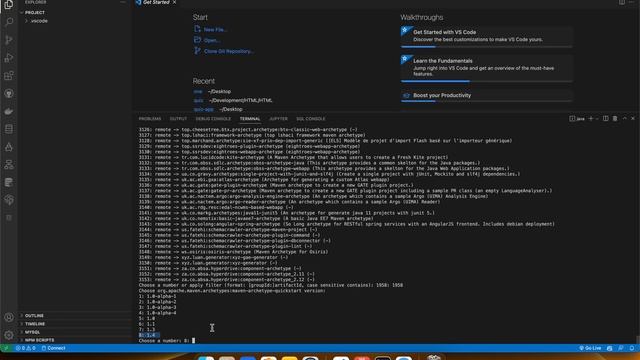Open the Search view in activity bar
This screenshot has width=640, height=360.
coord(9,22)
